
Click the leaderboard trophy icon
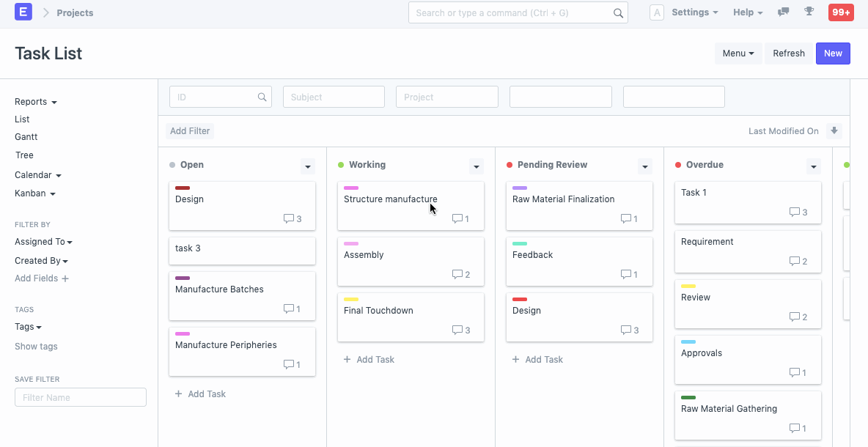pyautogui.click(x=808, y=12)
